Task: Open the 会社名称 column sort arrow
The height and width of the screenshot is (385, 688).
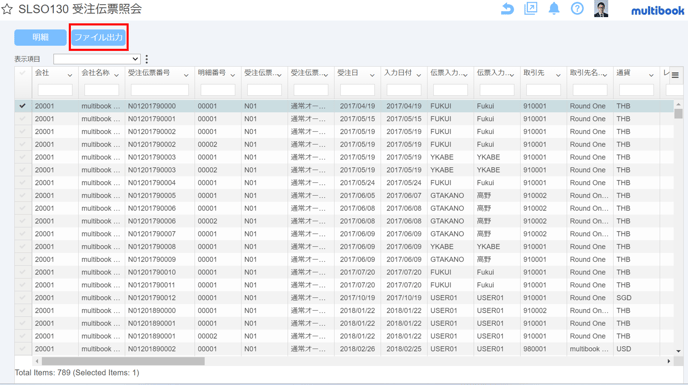Action: pyautogui.click(x=116, y=75)
